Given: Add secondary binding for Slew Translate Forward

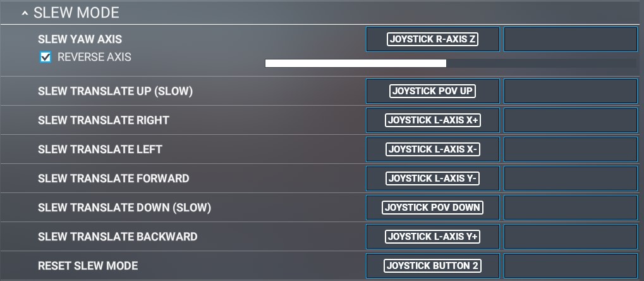Looking at the screenshot, I should [x=570, y=178].
